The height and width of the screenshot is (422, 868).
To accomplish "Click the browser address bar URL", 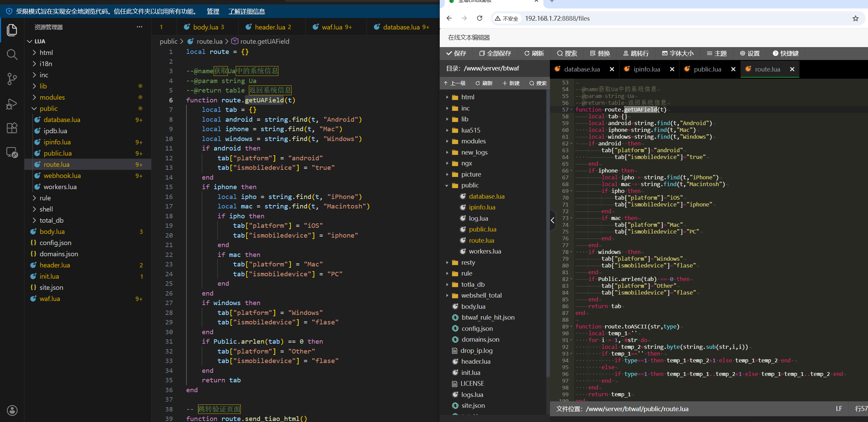I will click(x=557, y=18).
